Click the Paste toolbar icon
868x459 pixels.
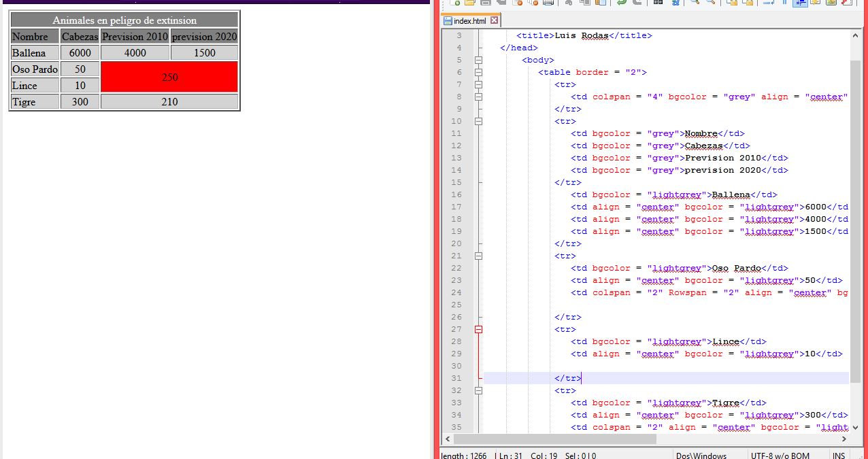pos(601,3)
